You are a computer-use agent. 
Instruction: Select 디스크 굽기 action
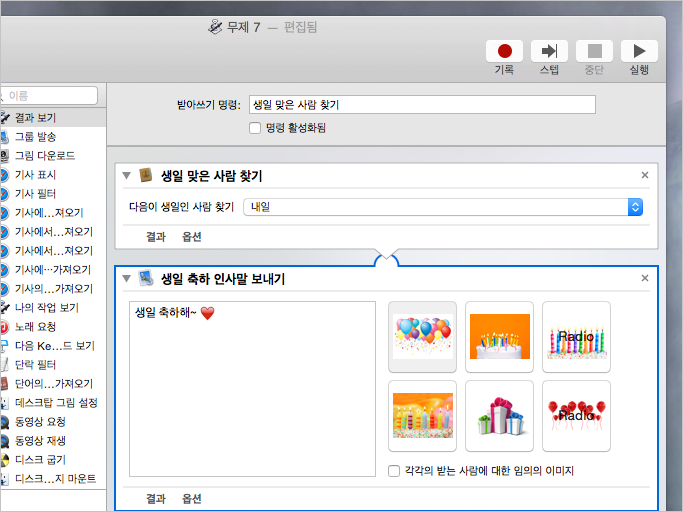[x=53, y=460]
